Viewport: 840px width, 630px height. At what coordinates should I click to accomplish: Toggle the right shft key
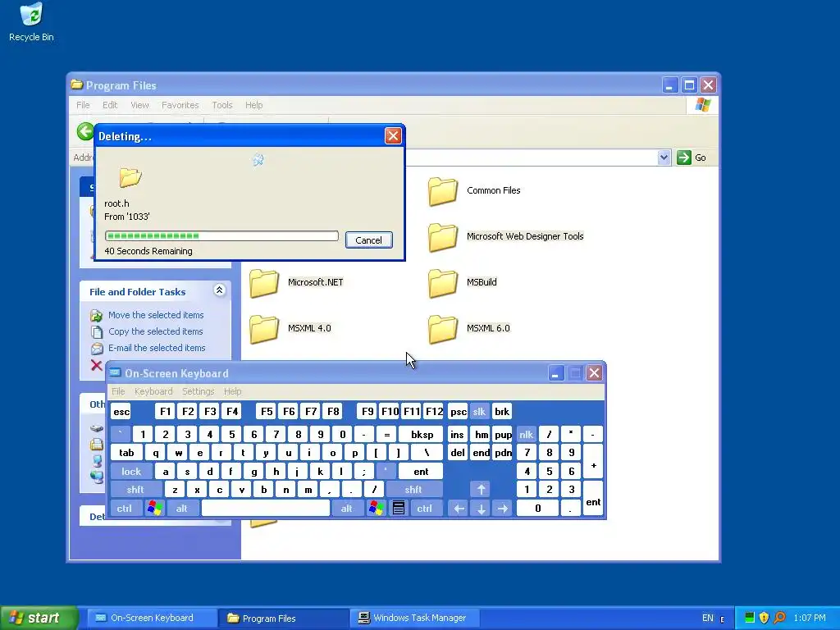click(x=413, y=490)
